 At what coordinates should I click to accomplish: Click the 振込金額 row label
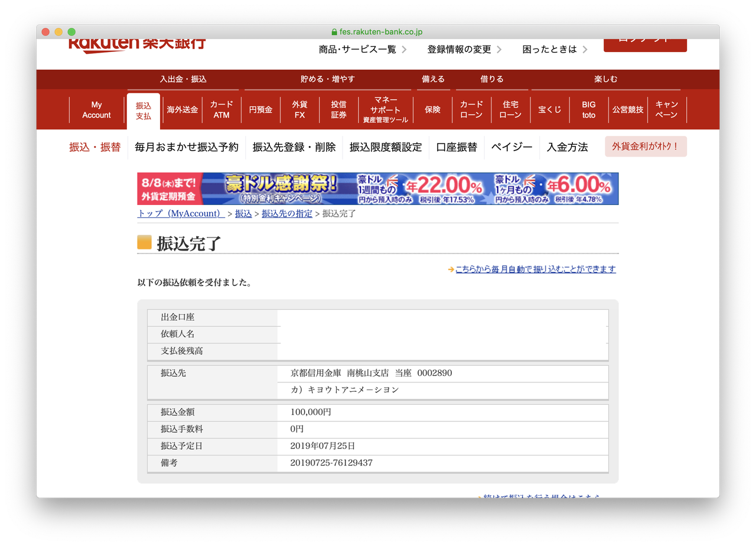click(178, 412)
